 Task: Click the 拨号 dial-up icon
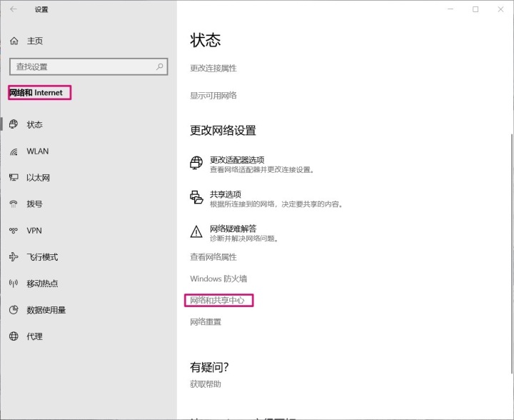(14, 204)
